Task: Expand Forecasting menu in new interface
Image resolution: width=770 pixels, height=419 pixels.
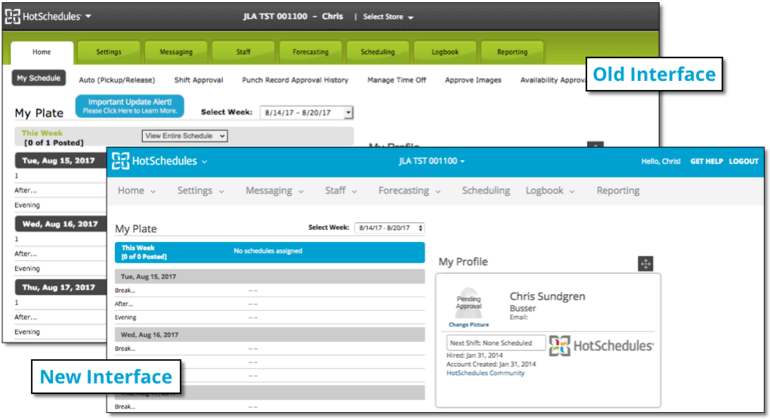Action: 409,191
